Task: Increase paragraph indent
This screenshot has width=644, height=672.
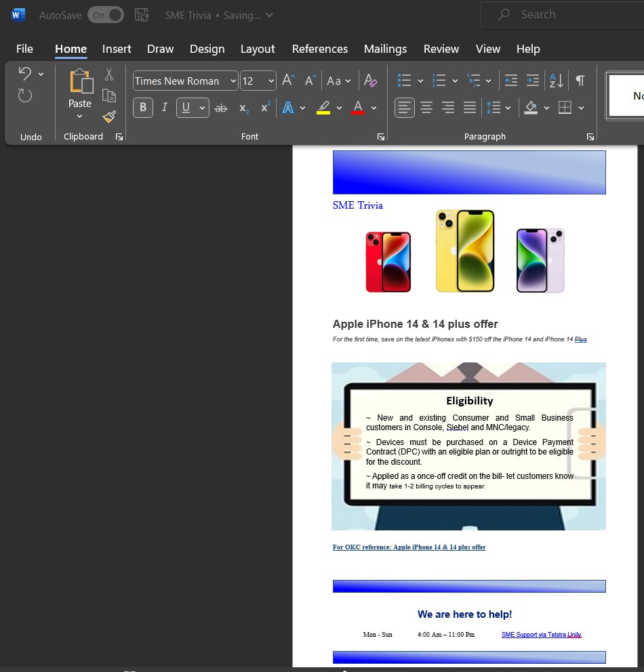Action: point(533,81)
